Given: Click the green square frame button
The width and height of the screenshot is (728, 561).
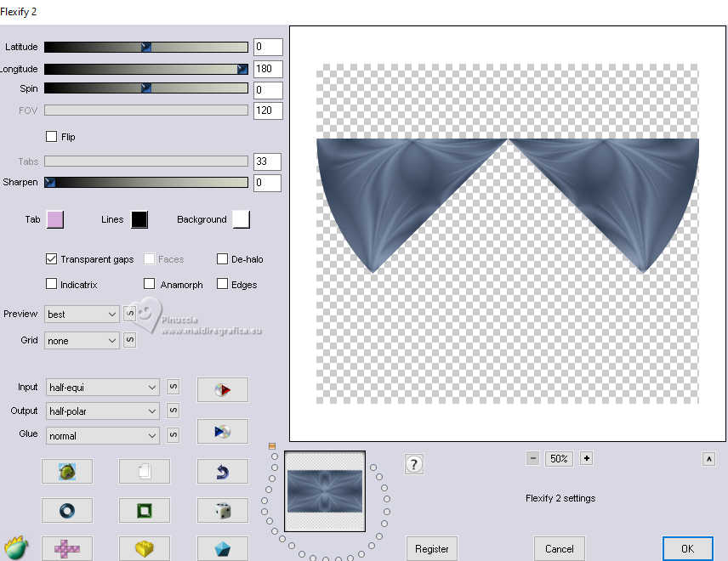Looking at the screenshot, I should click(145, 510).
